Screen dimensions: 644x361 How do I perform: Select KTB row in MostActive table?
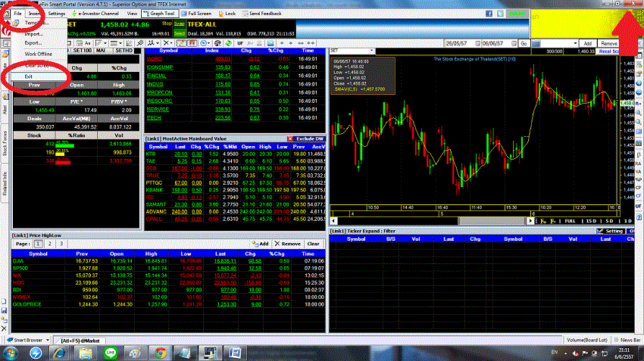(235, 154)
